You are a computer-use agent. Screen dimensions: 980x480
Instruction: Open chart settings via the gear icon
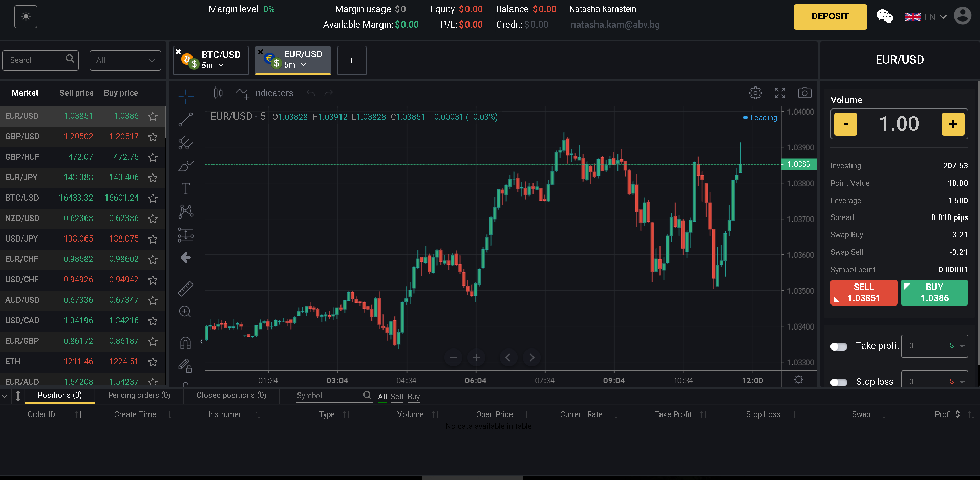coord(755,93)
